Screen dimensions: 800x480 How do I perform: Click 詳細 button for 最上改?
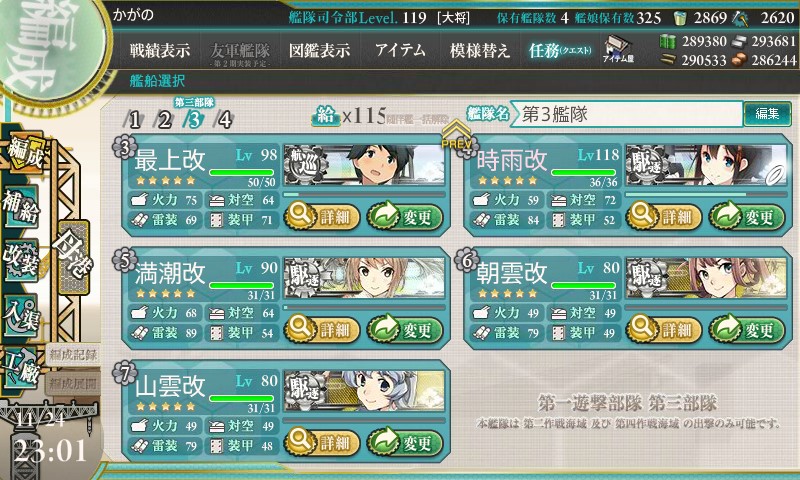(321, 217)
